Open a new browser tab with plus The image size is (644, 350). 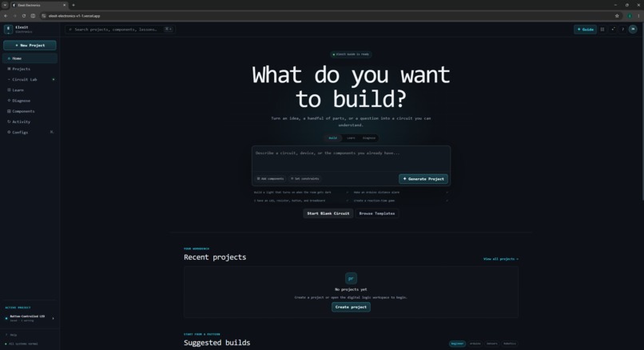pos(74,6)
